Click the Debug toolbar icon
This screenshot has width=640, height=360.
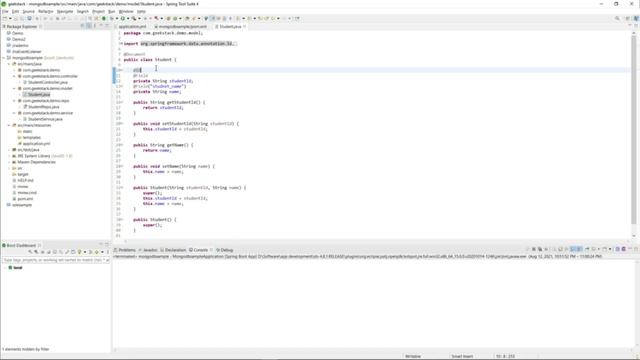(111, 18)
